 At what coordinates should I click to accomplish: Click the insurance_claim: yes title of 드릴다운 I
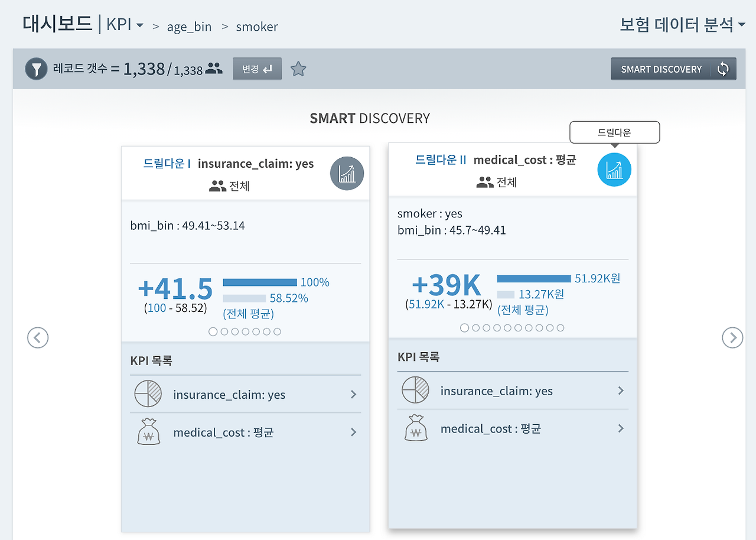[x=256, y=164]
